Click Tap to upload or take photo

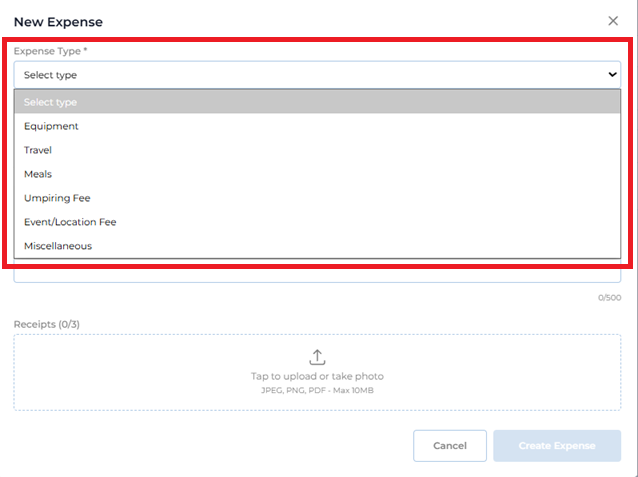(x=317, y=376)
